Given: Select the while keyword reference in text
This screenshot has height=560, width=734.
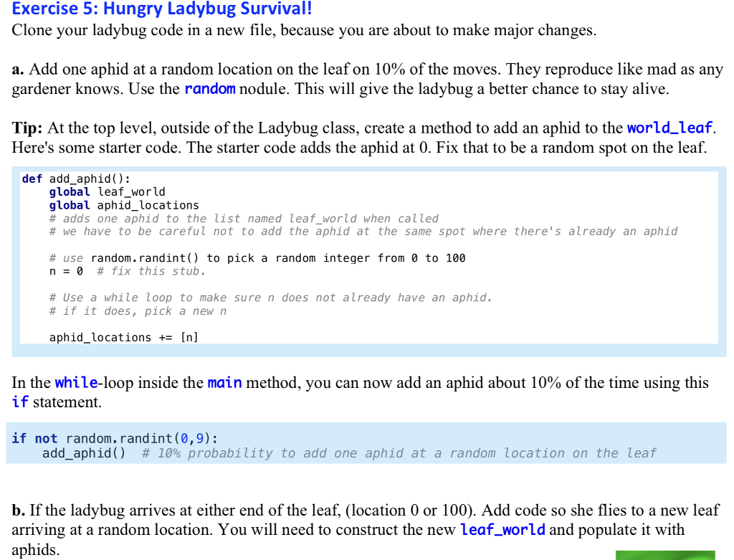Looking at the screenshot, I should coord(77,382).
